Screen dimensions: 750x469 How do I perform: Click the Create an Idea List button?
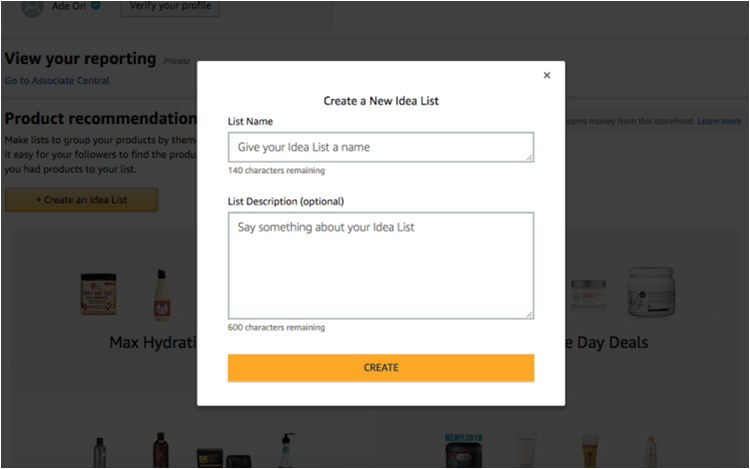click(81, 200)
